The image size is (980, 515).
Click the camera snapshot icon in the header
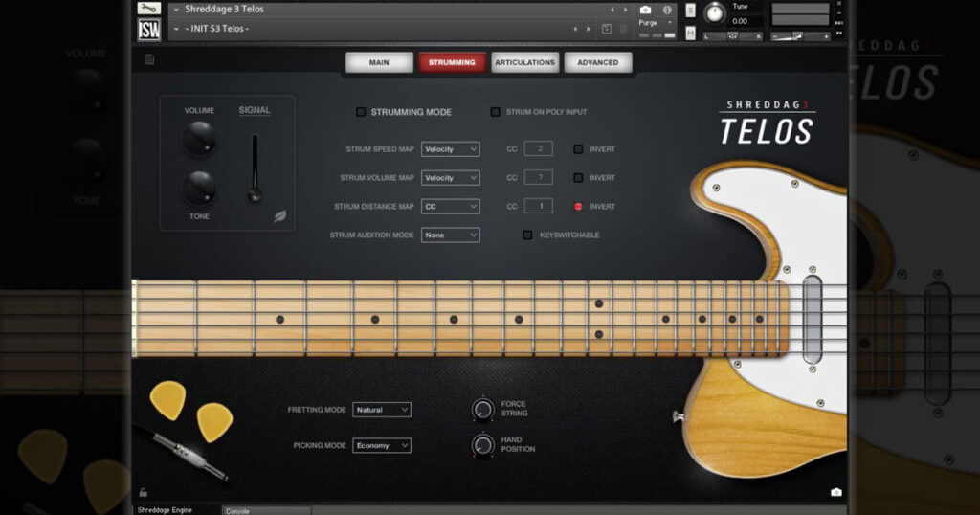point(645,10)
